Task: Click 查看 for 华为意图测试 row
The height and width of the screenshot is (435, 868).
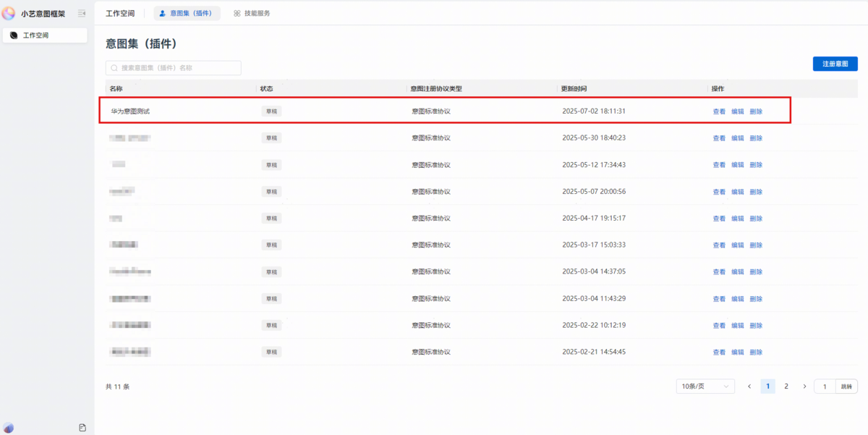Action: click(x=719, y=111)
